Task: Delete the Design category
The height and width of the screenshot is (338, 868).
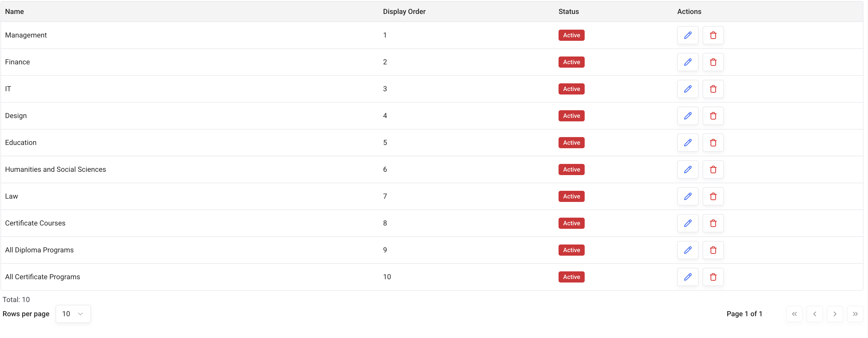Action: pyautogui.click(x=713, y=116)
